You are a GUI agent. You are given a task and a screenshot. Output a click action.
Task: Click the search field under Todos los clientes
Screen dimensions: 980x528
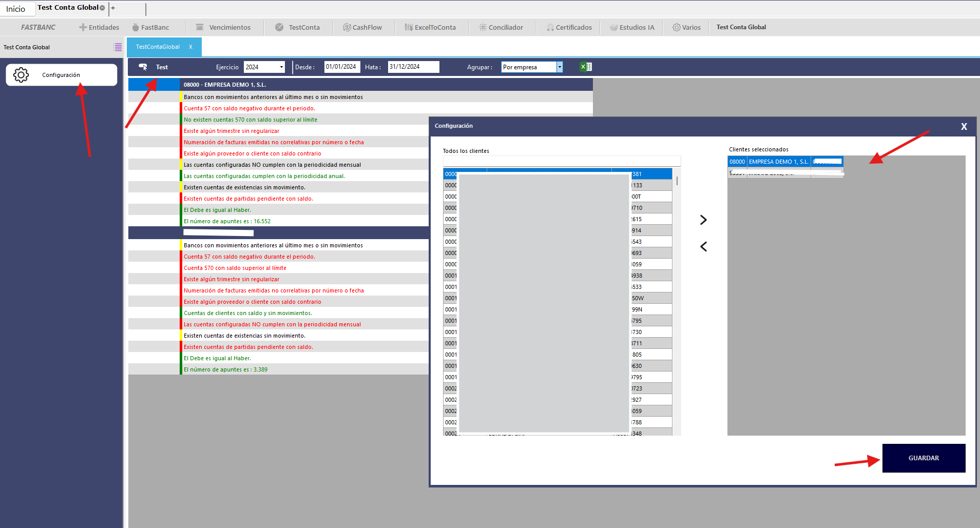(562, 161)
